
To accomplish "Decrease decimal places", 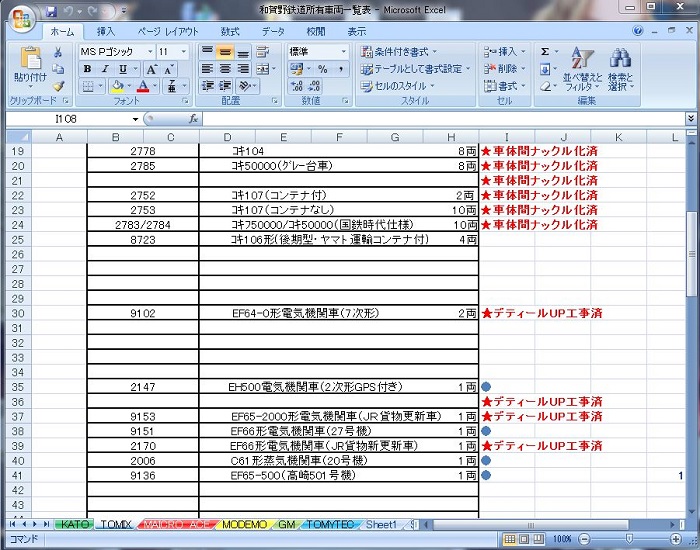I will pos(314,86).
